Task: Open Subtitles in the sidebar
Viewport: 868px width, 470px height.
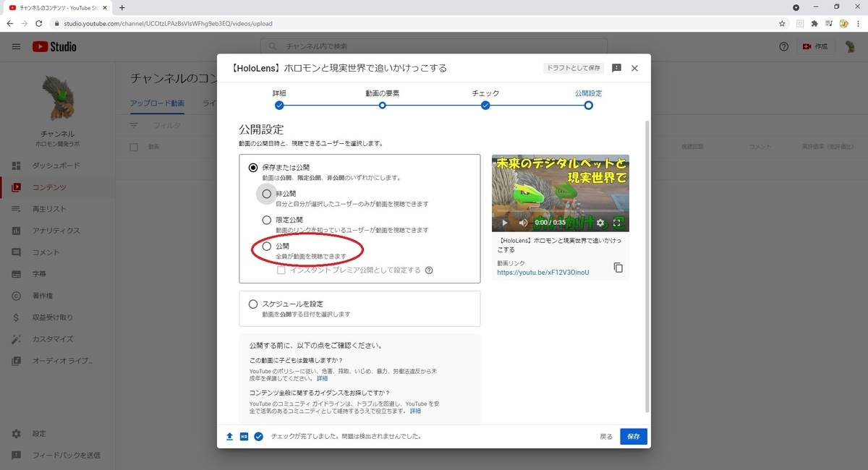Action: 54,274
